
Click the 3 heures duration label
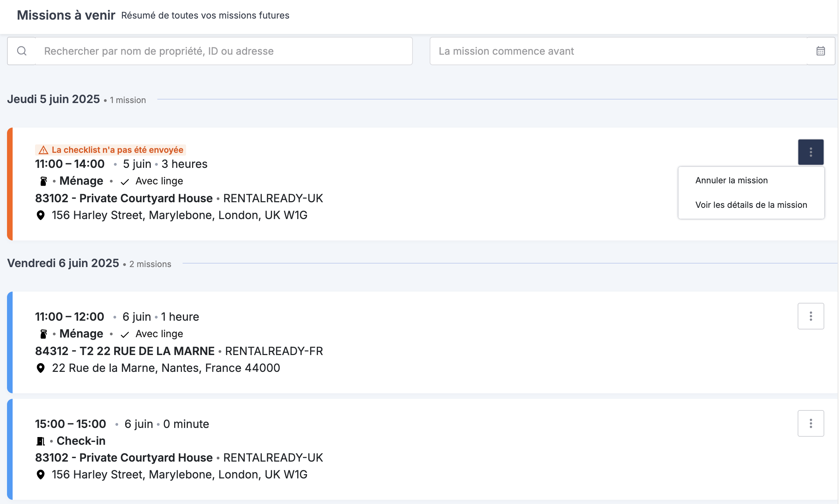pos(184,164)
